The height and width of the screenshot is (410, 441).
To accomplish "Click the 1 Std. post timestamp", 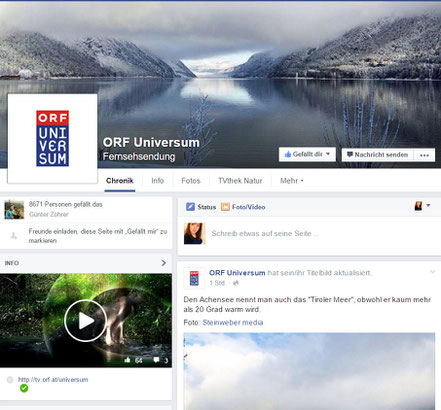I will point(217,283).
